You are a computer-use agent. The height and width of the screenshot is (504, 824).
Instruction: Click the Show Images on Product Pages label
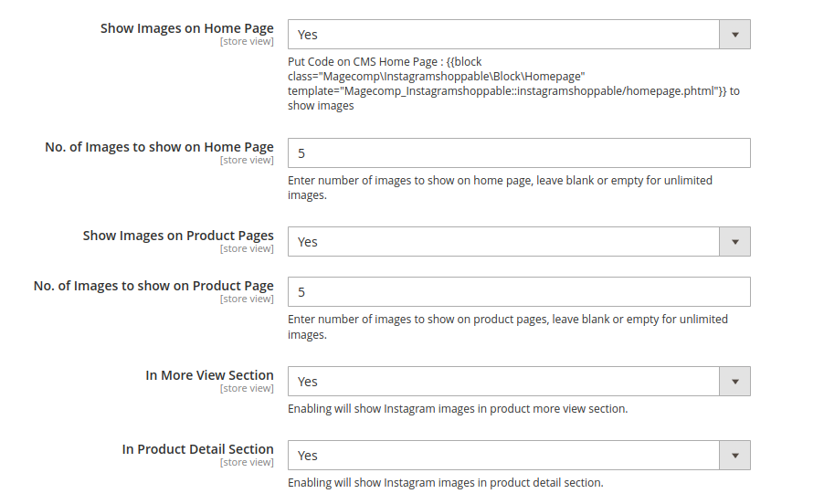pyautogui.click(x=178, y=236)
